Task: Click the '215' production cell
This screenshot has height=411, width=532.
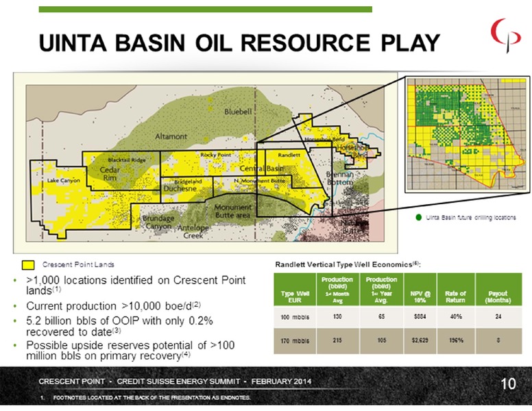Action: click(337, 340)
